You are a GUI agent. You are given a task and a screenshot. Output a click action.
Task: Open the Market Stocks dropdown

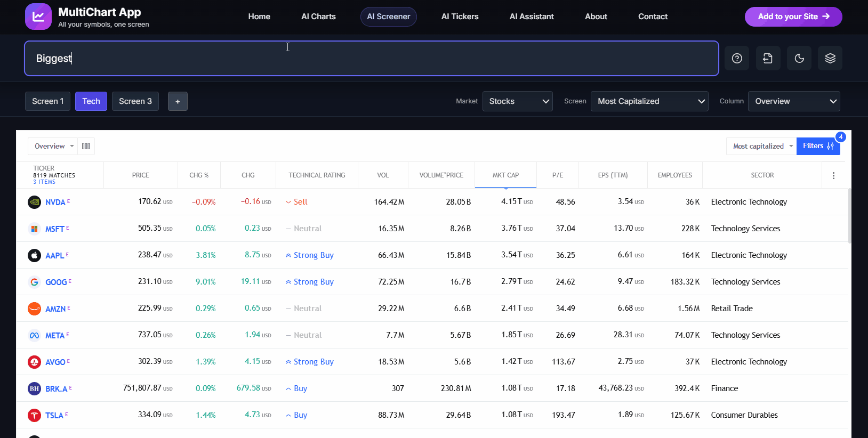[517, 101]
